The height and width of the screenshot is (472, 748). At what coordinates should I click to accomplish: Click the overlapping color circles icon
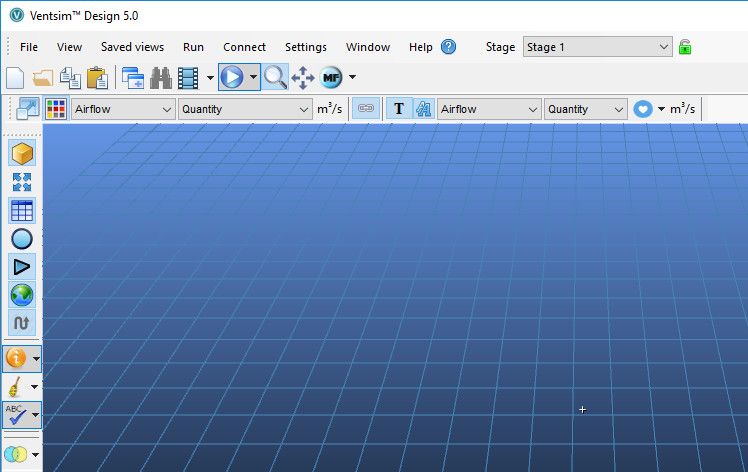tap(15, 454)
